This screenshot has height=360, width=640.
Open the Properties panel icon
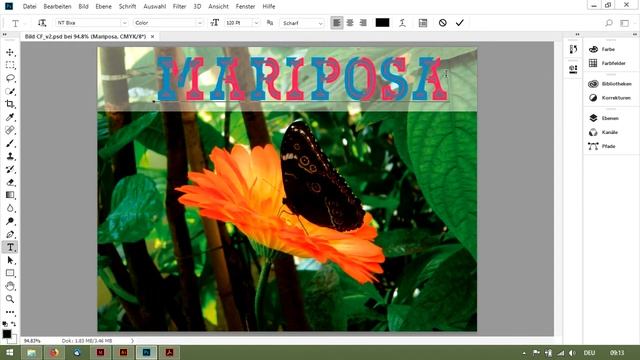point(573,69)
